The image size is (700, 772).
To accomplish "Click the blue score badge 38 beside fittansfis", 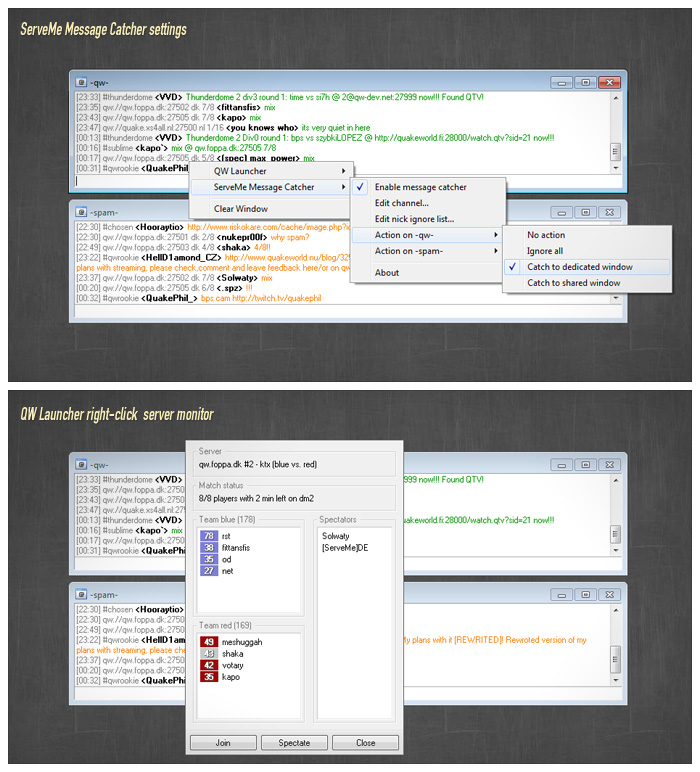I will 209,548.
